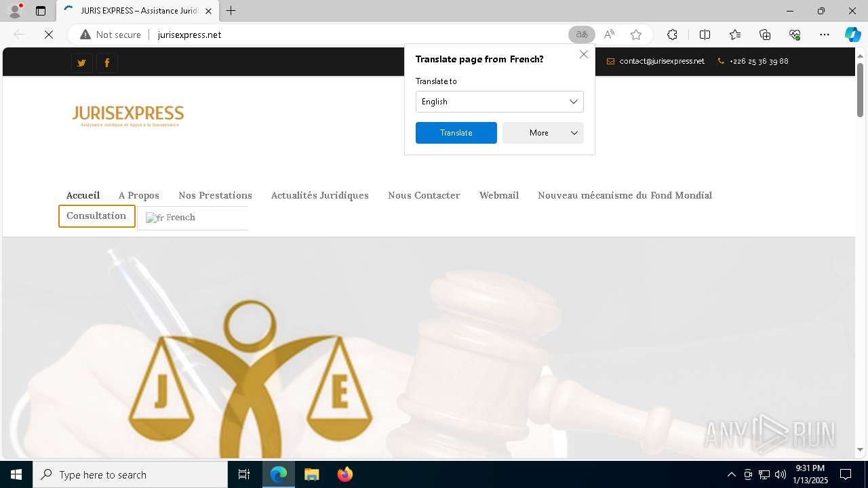Screen dimensions: 868x488
Task: Close the translate popup
Action: coord(584,54)
